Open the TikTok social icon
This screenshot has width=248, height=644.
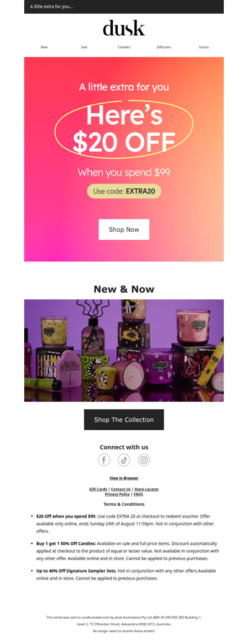(x=124, y=460)
